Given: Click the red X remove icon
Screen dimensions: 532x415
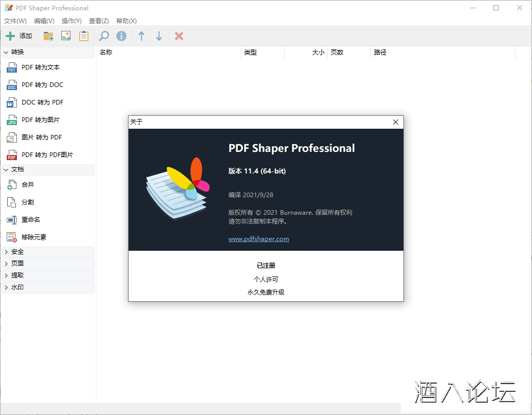Looking at the screenshot, I should click(179, 36).
